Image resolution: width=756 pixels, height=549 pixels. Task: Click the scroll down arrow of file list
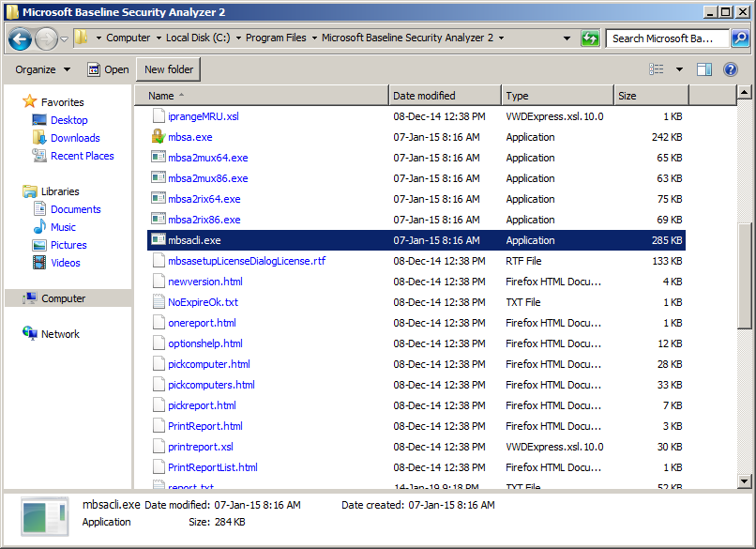[x=744, y=481]
